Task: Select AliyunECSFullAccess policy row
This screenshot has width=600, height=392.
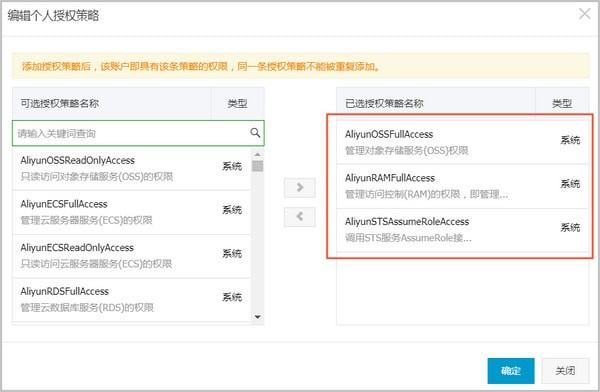Action: pyautogui.click(x=132, y=212)
